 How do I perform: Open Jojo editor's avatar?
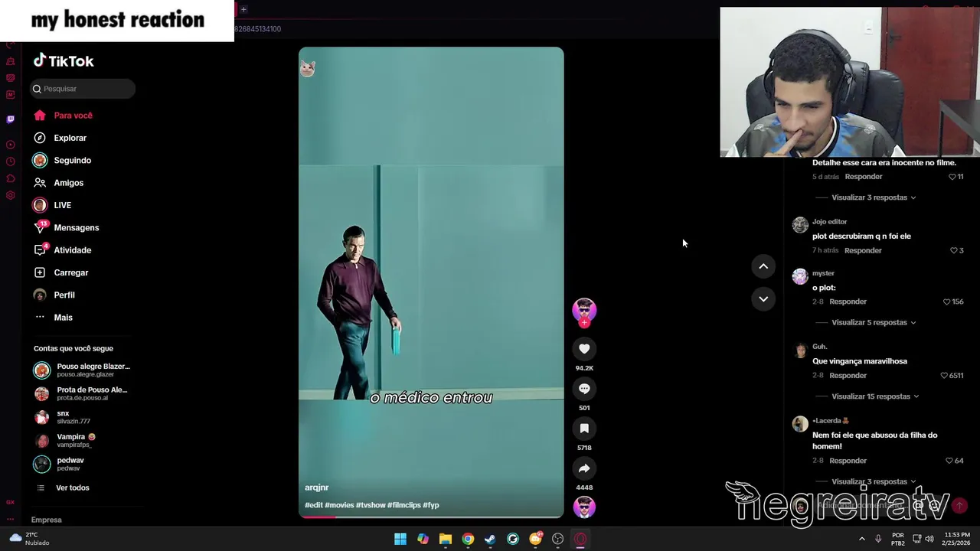800,224
